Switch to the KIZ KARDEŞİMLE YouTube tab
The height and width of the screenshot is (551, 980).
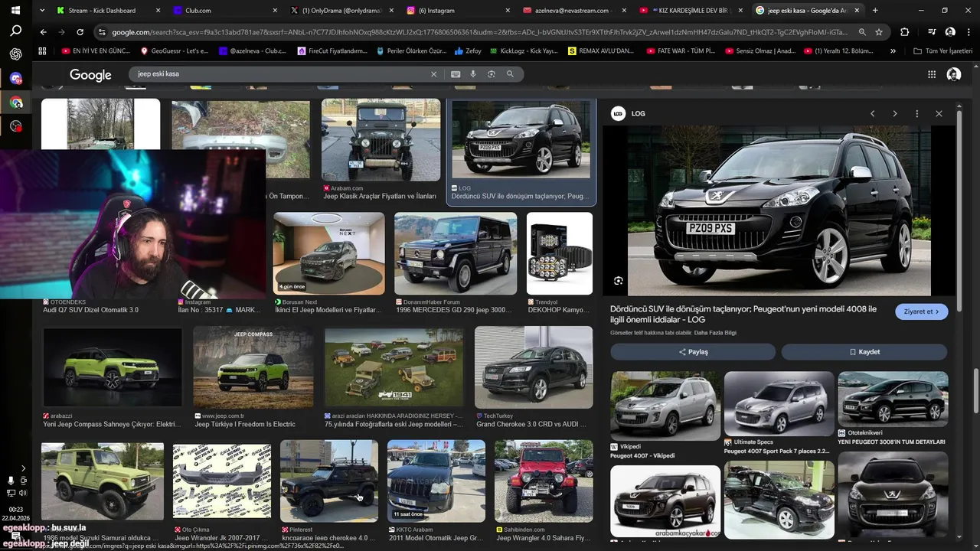[689, 11]
